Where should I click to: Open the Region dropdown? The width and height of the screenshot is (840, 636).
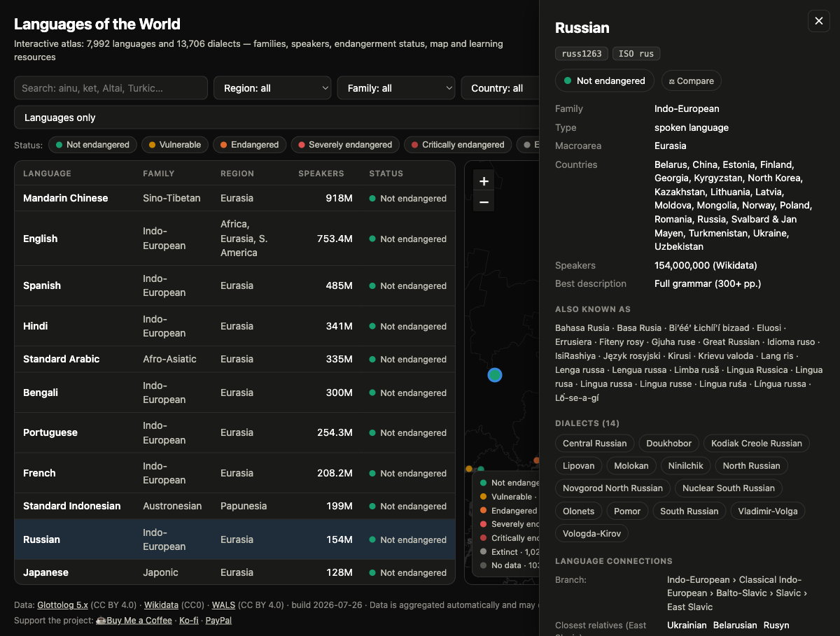[x=272, y=88]
